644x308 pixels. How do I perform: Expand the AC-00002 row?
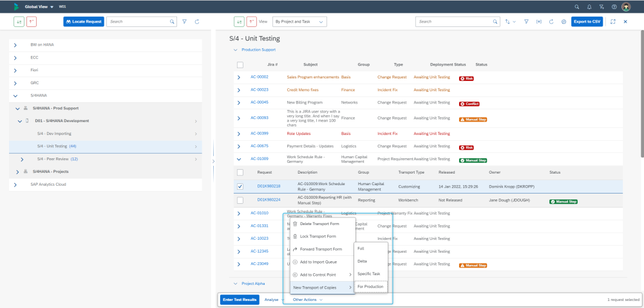(239, 77)
